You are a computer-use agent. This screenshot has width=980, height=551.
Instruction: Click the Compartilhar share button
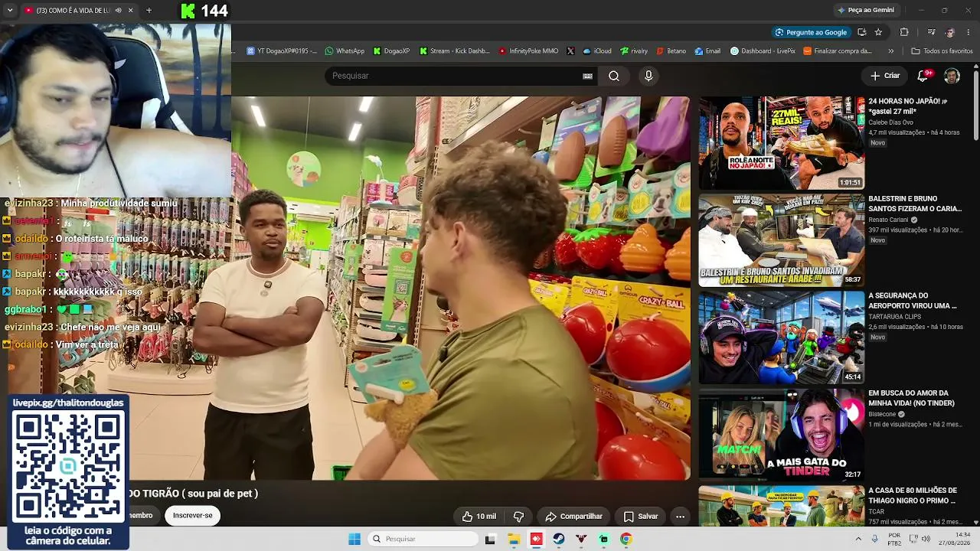pyautogui.click(x=573, y=517)
